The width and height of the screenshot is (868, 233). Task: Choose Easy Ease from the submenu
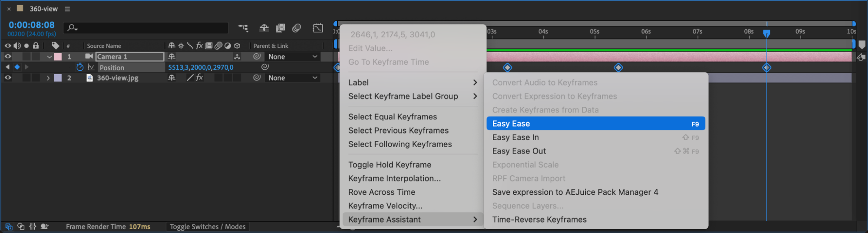click(x=595, y=124)
